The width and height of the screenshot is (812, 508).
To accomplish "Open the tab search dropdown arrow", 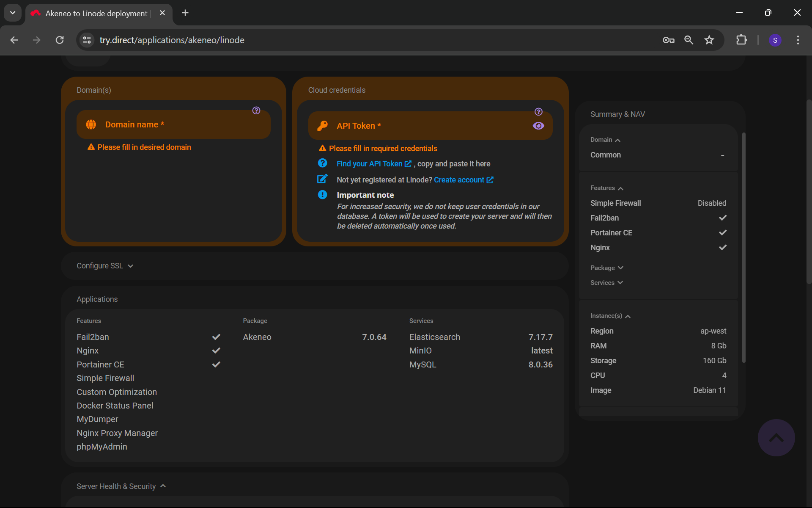I will click(x=13, y=13).
